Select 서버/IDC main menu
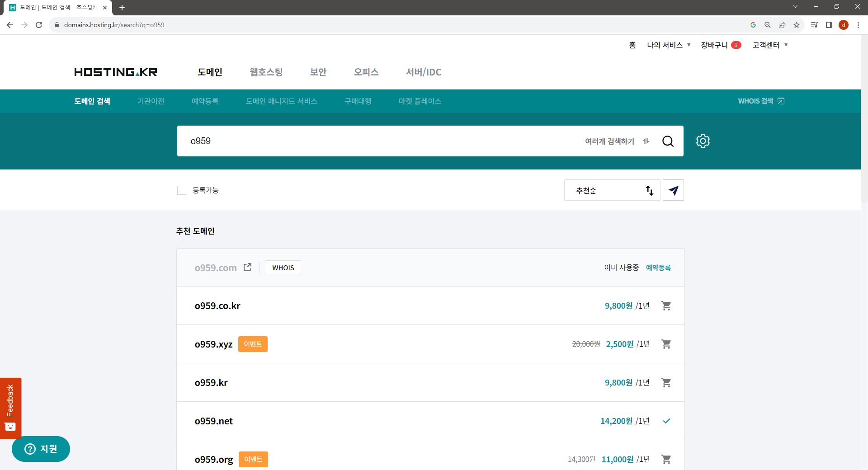This screenshot has width=868, height=470. pyautogui.click(x=424, y=72)
